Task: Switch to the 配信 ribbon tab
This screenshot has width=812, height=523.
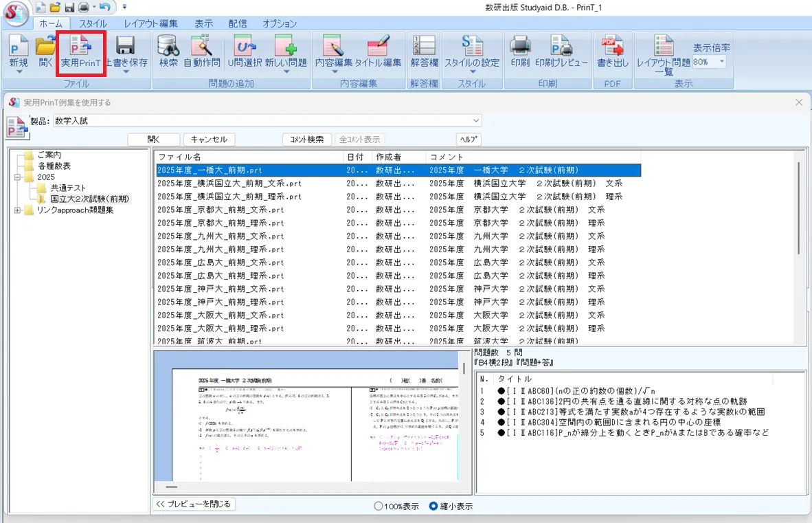Action: (x=238, y=24)
